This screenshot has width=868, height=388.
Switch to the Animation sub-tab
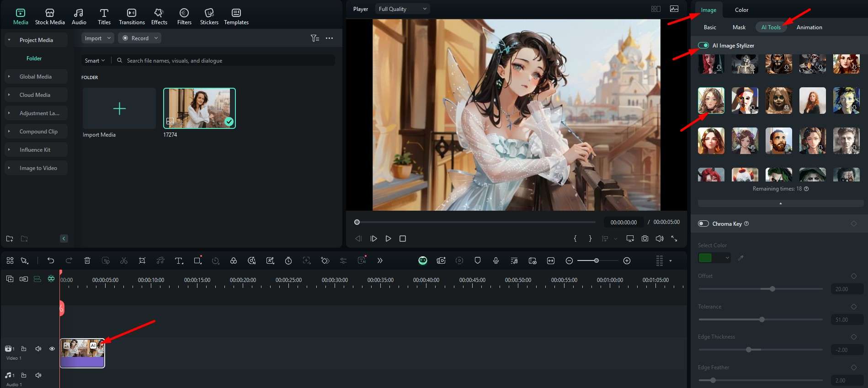click(x=809, y=27)
